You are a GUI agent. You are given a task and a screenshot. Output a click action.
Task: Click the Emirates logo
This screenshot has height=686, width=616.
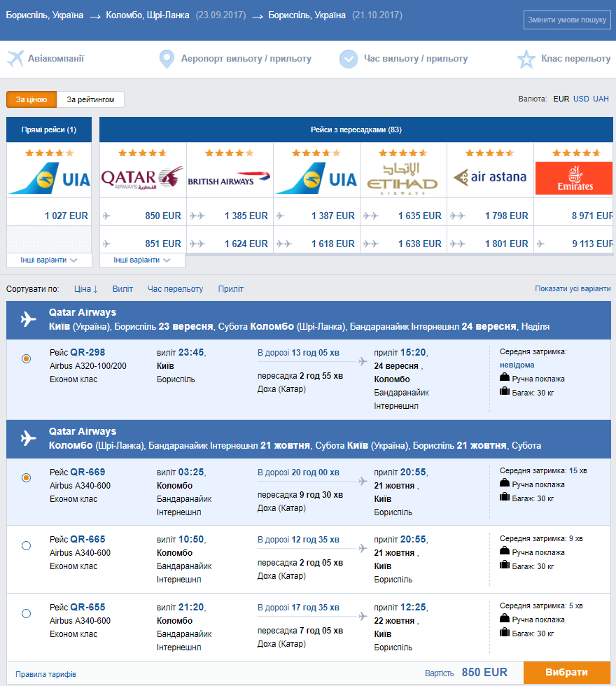pos(574,178)
